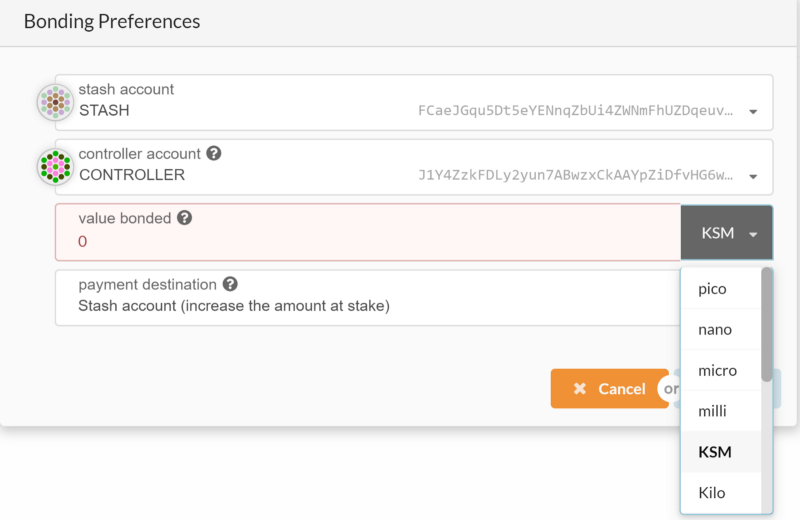The image size is (800, 520).
Task: Toggle the KSM unit selector
Action: pyautogui.click(x=727, y=233)
